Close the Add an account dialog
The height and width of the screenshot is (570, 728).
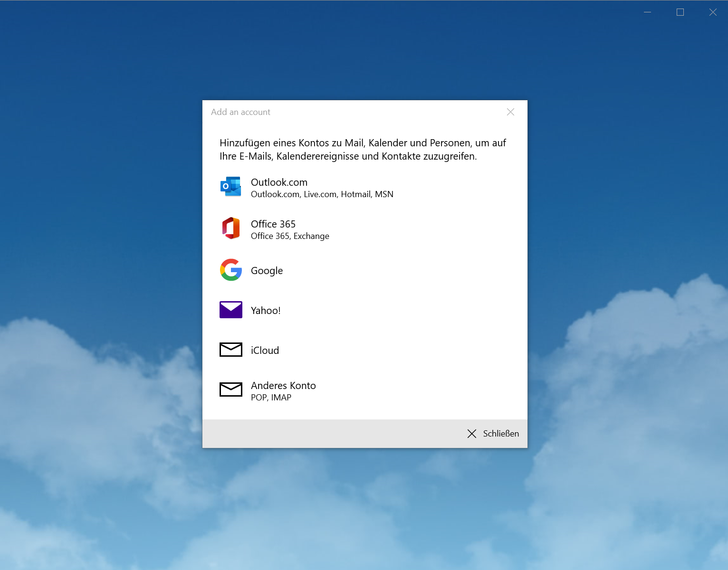point(510,112)
